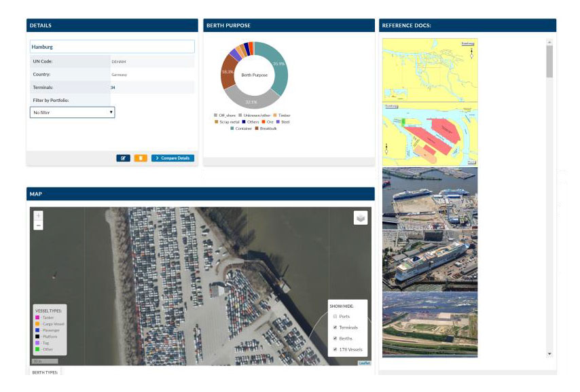
Task: Open the map layers control icon
Action: [361, 217]
